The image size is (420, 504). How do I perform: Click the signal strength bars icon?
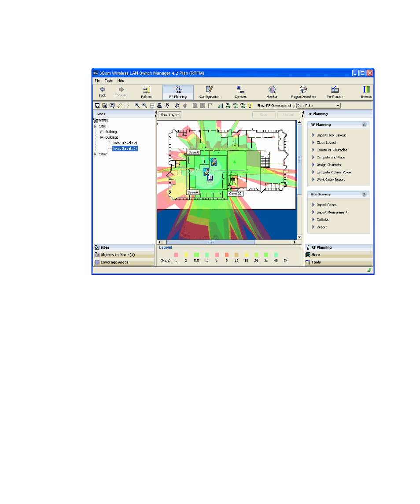220,106
